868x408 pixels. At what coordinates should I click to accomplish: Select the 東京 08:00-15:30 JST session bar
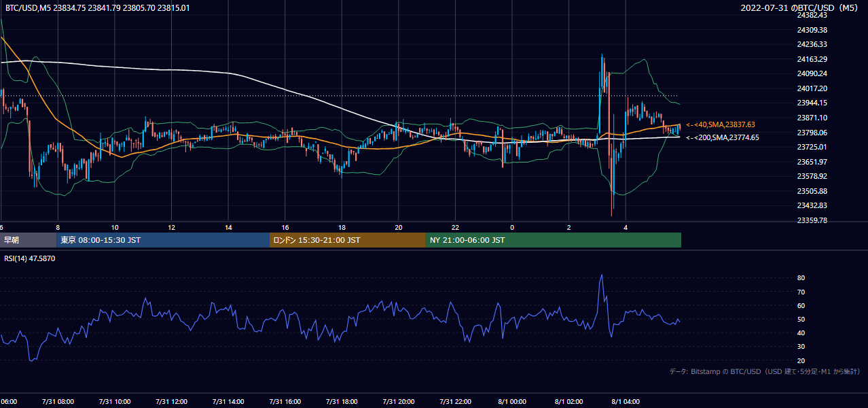click(163, 240)
